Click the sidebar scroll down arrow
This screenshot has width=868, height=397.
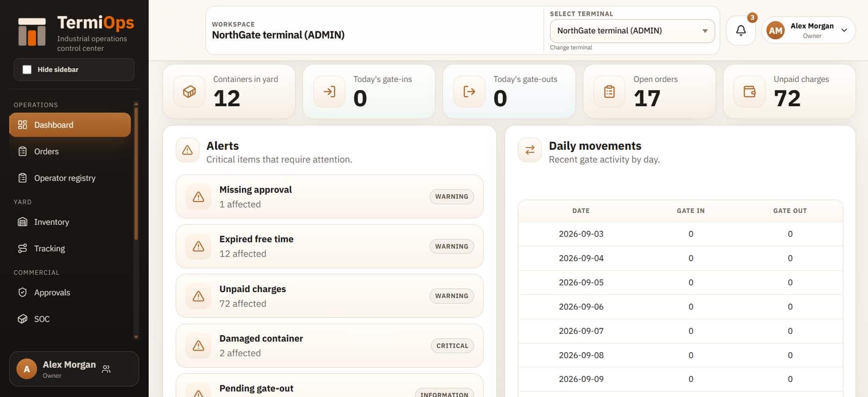(x=136, y=337)
